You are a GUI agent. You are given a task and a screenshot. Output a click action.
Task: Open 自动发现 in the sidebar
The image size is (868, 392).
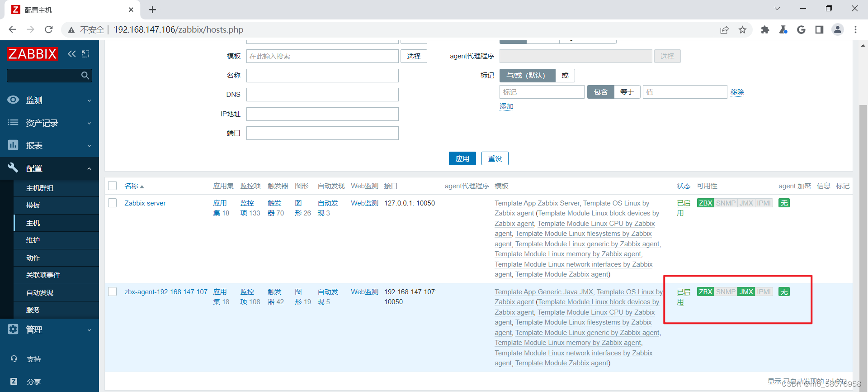[x=56, y=293]
